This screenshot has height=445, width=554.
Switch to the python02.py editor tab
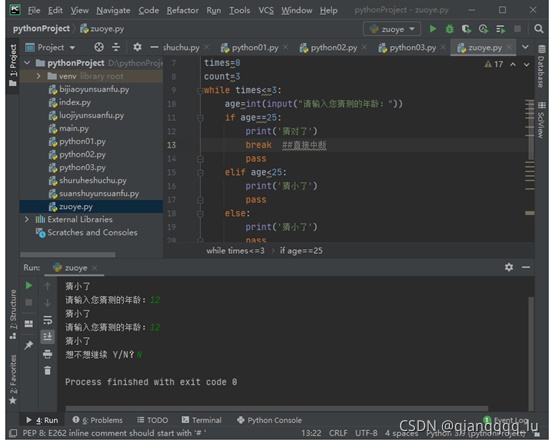pyautogui.click(x=334, y=47)
